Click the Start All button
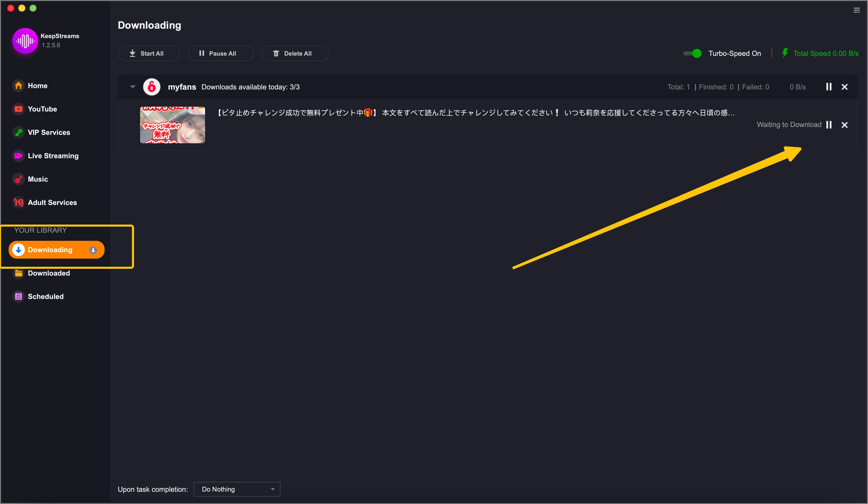The height and width of the screenshot is (504, 868). (148, 53)
